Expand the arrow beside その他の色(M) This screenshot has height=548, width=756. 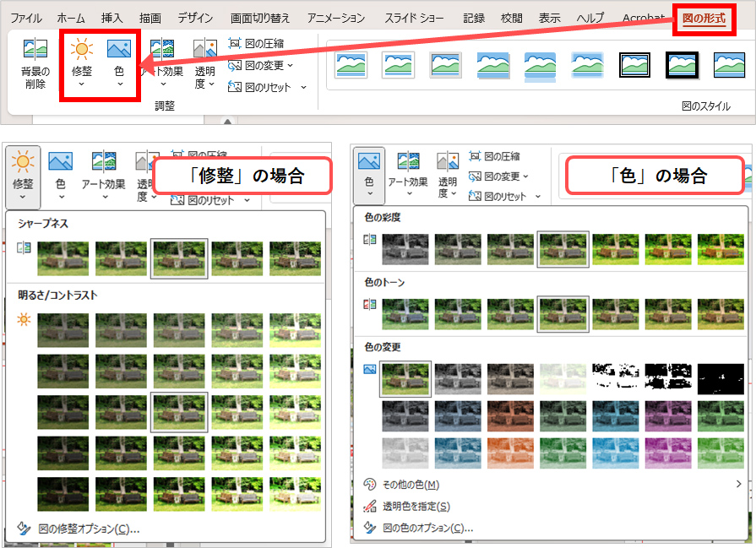tap(738, 484)
